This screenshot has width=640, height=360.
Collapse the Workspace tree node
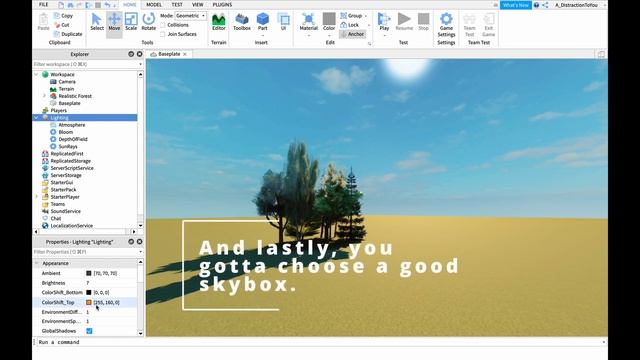point(36,74)
